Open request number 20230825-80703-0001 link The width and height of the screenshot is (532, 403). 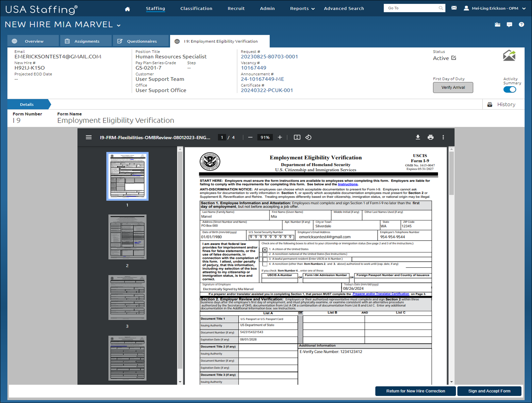(269, 57)
